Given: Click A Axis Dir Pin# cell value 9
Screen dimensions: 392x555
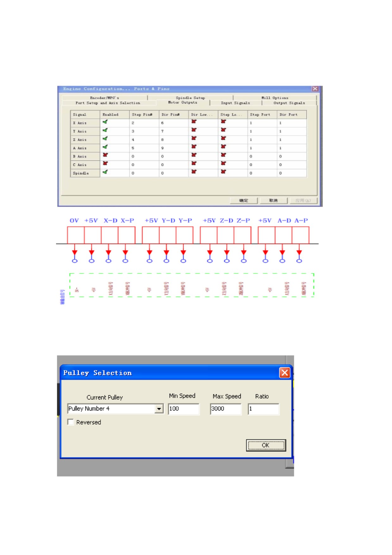Looking at the screenshot, I should click(174, 148).
